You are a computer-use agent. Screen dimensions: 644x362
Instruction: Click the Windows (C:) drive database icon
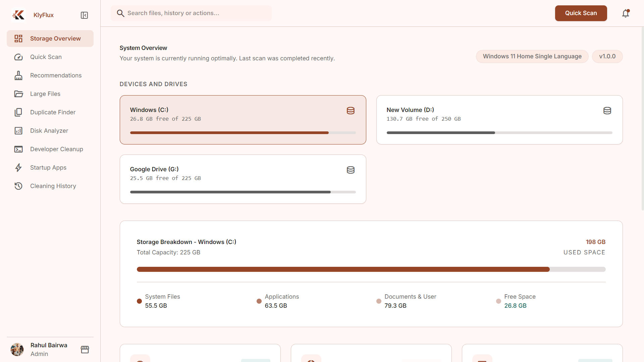tap(351, 111)
